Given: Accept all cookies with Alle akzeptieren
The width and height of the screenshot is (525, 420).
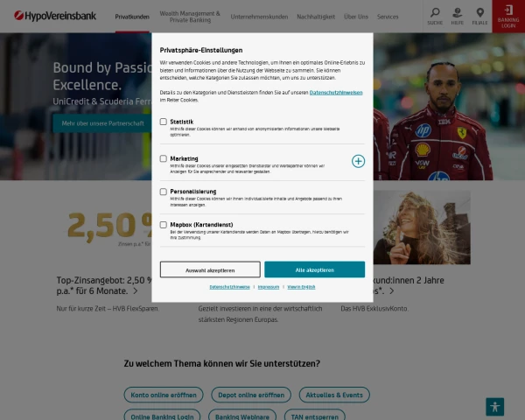Looking at the screenshot, I should point(314,269).
